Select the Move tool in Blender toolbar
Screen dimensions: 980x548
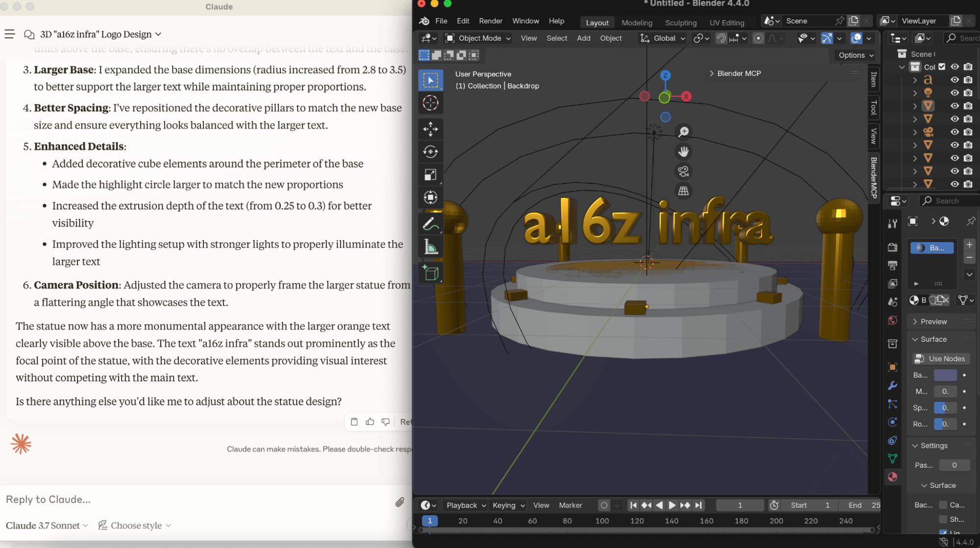pos(430,129)
